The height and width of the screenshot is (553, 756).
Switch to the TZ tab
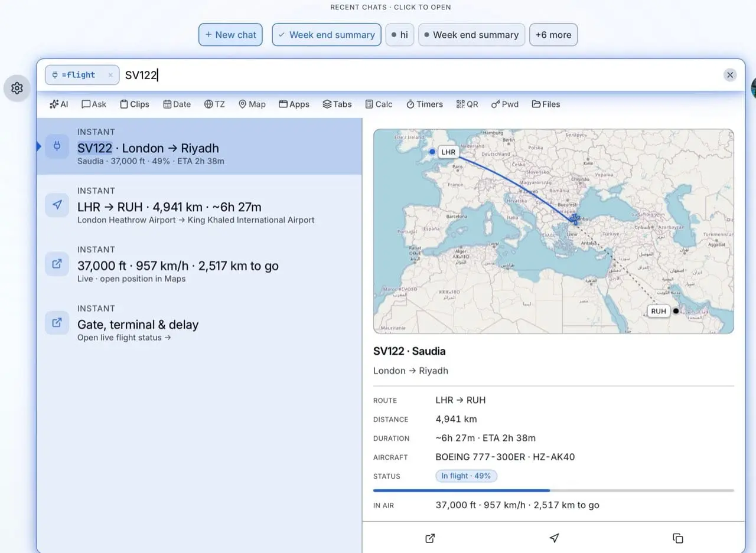pos(214,104)
